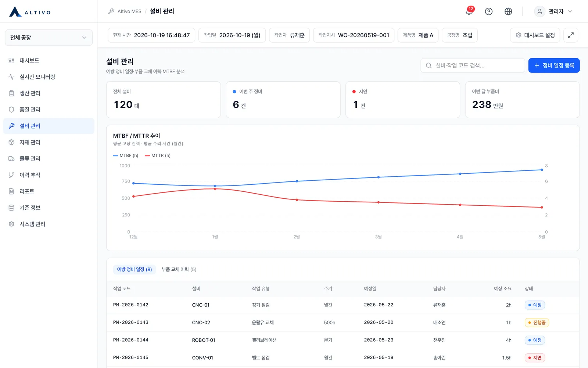Image resolution: width=588 pixels, height=368 pixels.
Task: Open the notifications bell with badge 12
Action: (x=469, y=11)
